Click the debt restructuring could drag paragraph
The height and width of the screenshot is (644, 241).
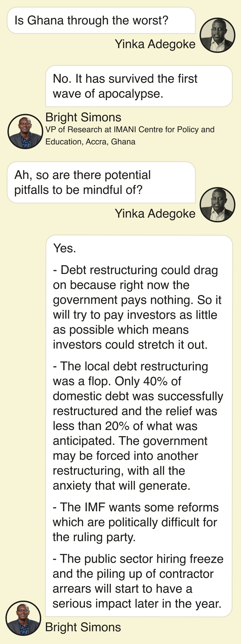tap(137, 307)
